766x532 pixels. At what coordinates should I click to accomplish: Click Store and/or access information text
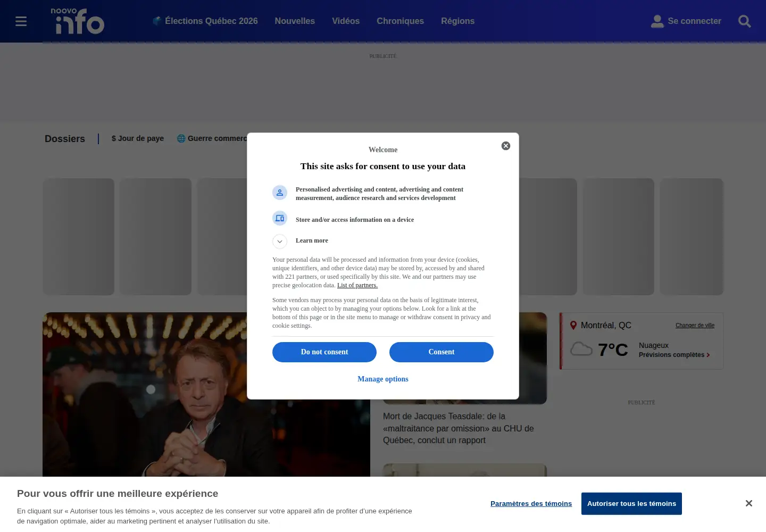coord(355,220)
